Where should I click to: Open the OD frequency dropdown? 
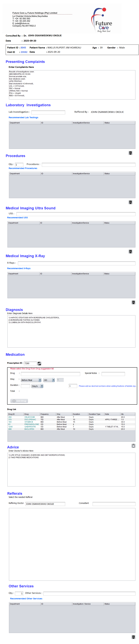click(49, 380)
